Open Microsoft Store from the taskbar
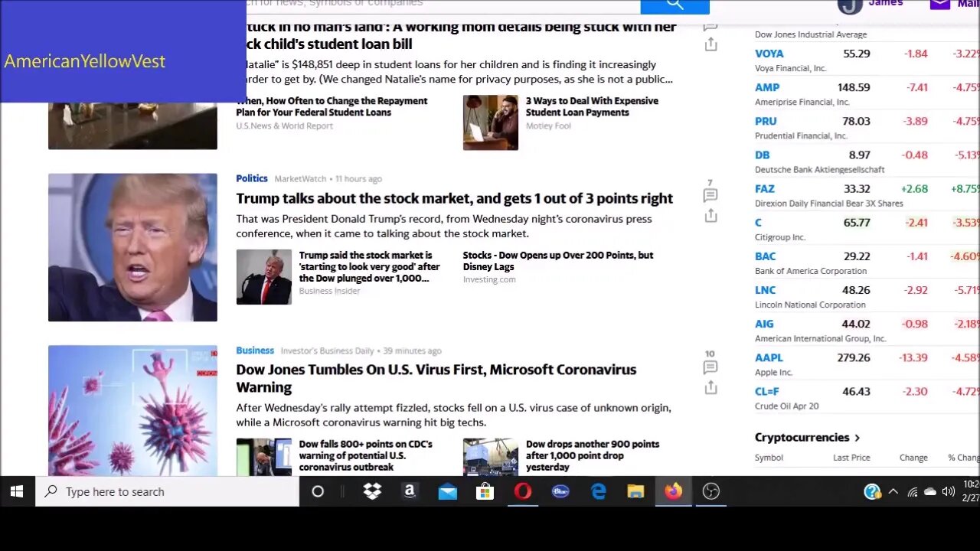Viewport: 980px width, 551px height. (x=485, y=491)
